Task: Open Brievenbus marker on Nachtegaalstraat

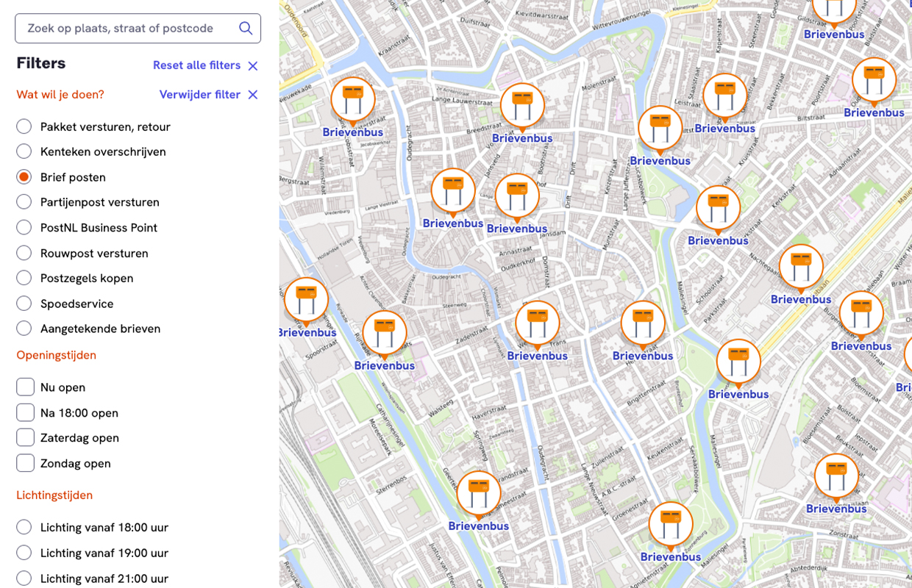Action: [x=802, y=268]
